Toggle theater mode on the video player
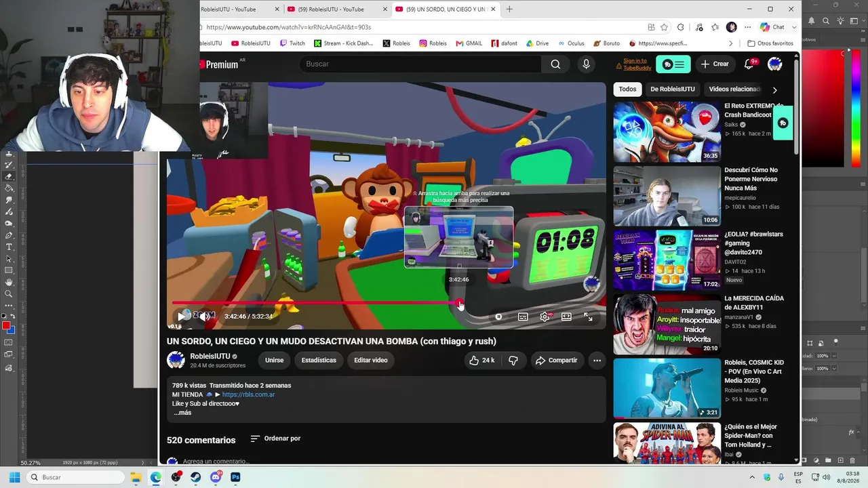This screenshot has width=868, height=488. pos(566,317)
